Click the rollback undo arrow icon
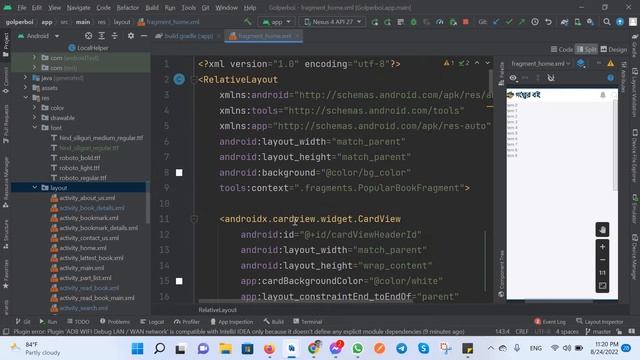 pyautogui.click(x=548, y=22)
